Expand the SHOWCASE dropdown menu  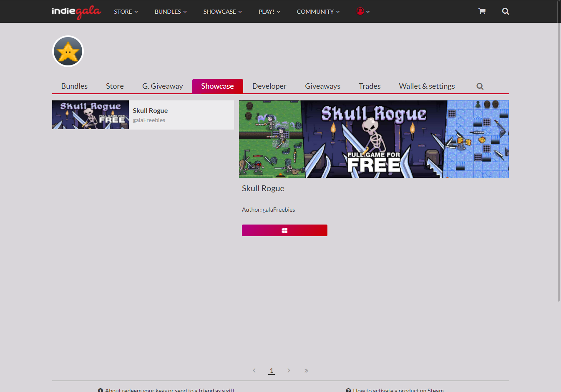point(223,12)
